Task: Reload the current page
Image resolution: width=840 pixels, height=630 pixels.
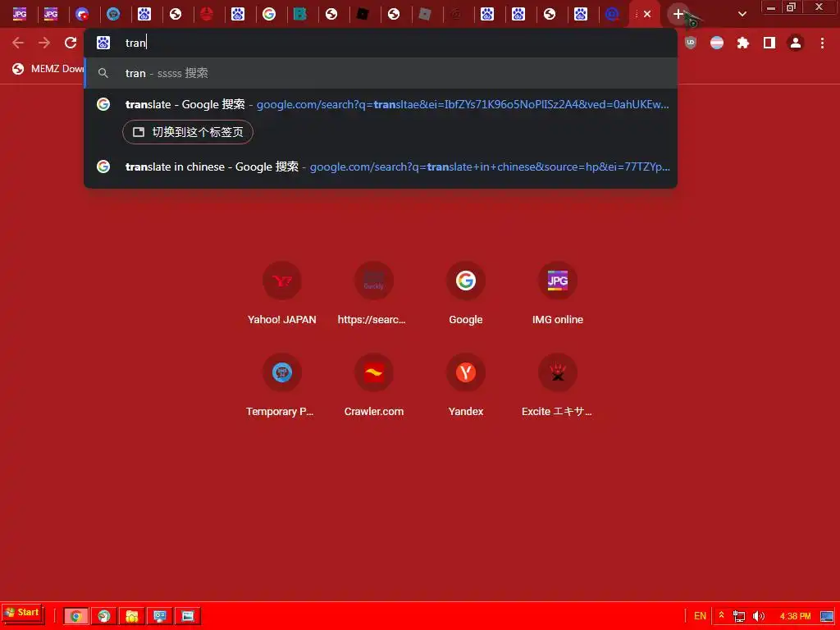Action: click(71, 43)
